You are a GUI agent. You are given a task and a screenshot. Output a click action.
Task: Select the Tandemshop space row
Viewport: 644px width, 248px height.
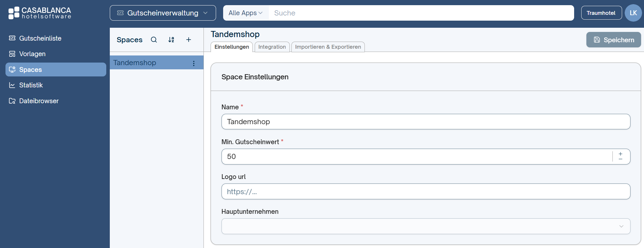(x=156, y=63)
